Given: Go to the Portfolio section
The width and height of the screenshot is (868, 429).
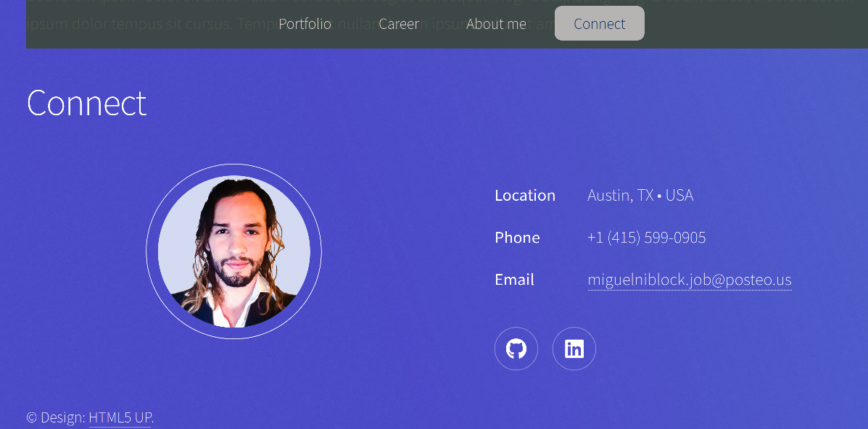Looking at the screenshot, I should (305, 24).
